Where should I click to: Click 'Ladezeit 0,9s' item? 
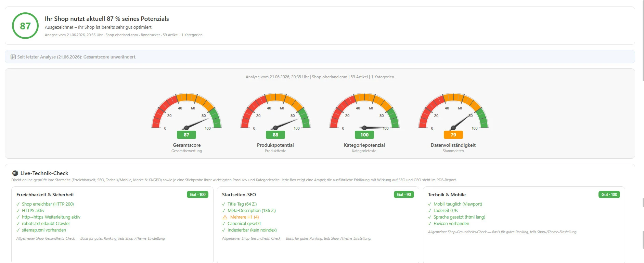pos(446,211)
